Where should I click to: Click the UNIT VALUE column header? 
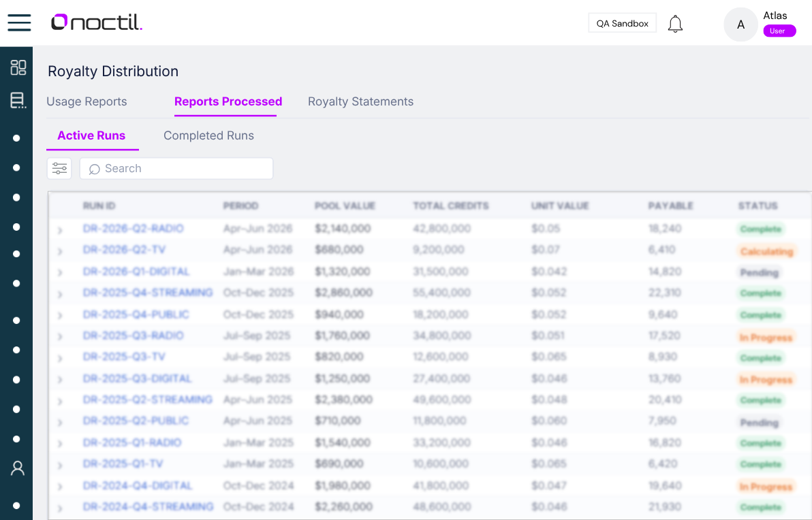click(561, 206)
